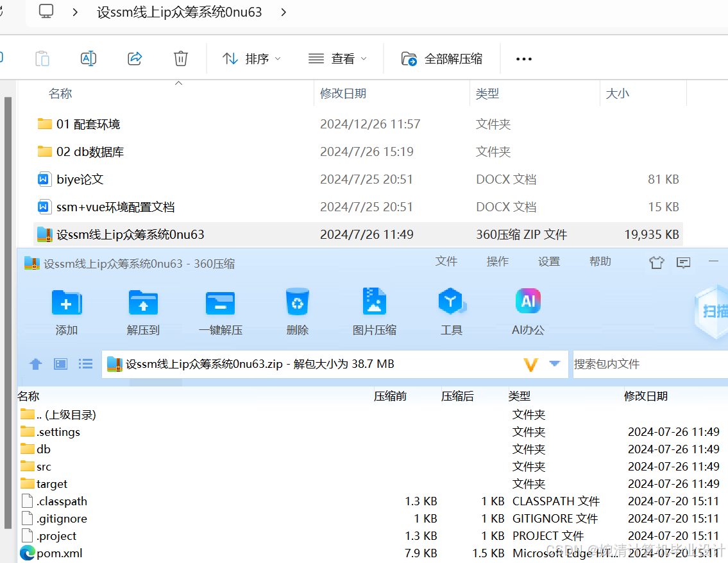The width and height of the screenshot is (728, 563).
Task: Expand the chevron after the PC icon in breadcrumb
Action: point(75,12)
